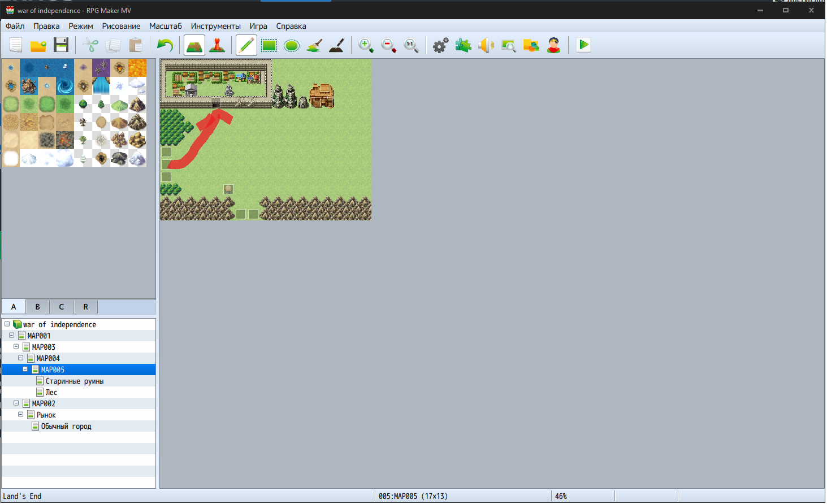Open a project with the folder icon
Screen dimensions: 827x504
point(38,45)
